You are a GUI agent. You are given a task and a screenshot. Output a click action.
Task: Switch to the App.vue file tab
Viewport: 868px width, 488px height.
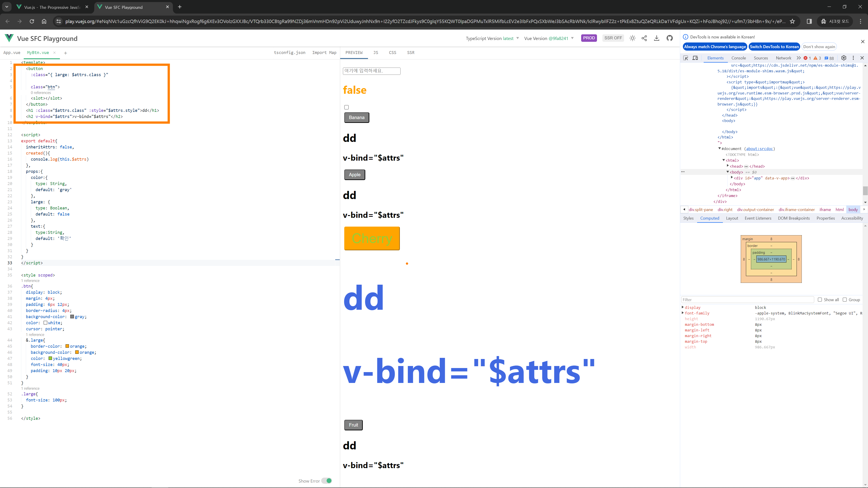tap(12, 53)
